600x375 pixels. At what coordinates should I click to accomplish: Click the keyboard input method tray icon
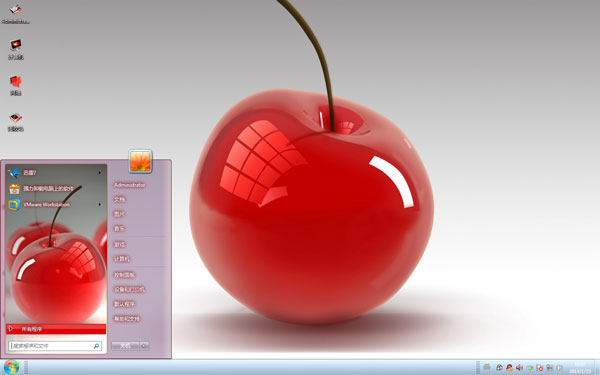tap(487, 367)
